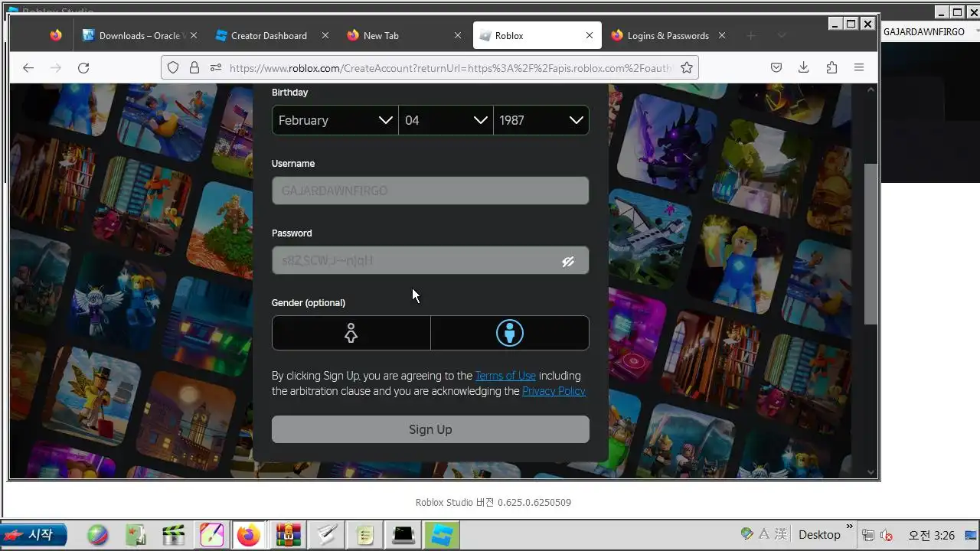Click the scrollbar up arrow
Image resolution: width=980 pixels, height=551 pixels.
point(871,90)
